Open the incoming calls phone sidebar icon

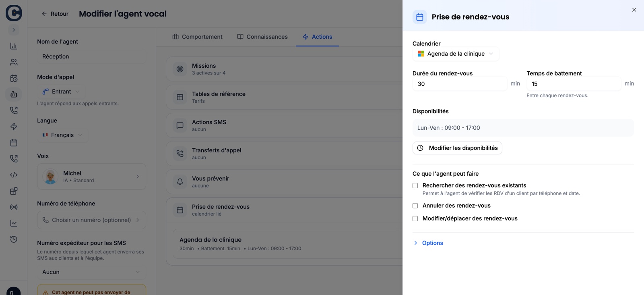click(x=14, y=110)
